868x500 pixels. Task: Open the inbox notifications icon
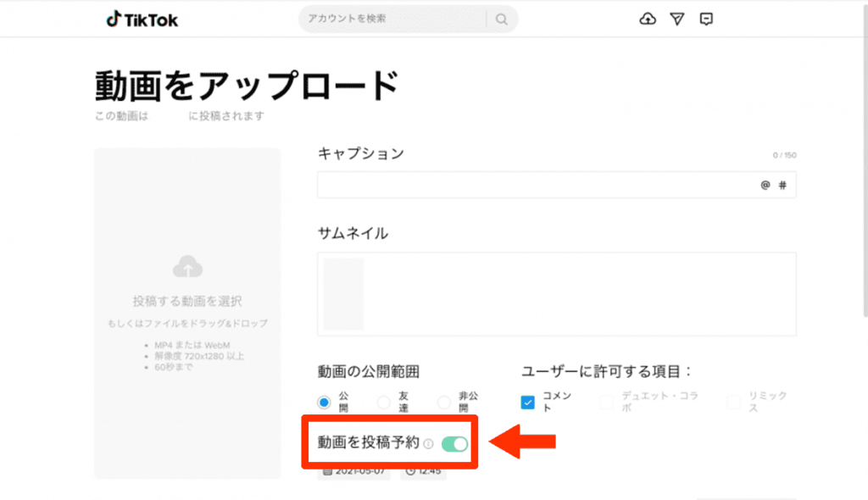(706, 19)
